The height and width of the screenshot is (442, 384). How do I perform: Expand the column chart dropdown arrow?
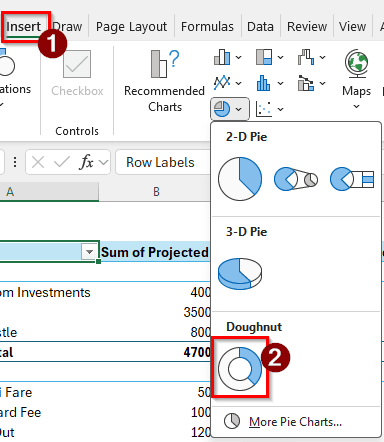pyautogui.click(x=239, y=57)
